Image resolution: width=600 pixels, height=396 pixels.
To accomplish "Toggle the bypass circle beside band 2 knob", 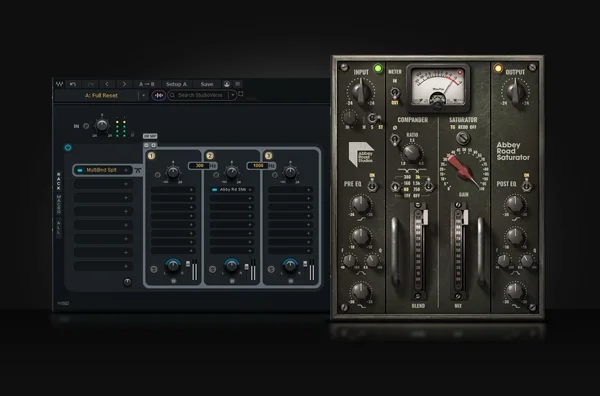I will coord(216,175).
